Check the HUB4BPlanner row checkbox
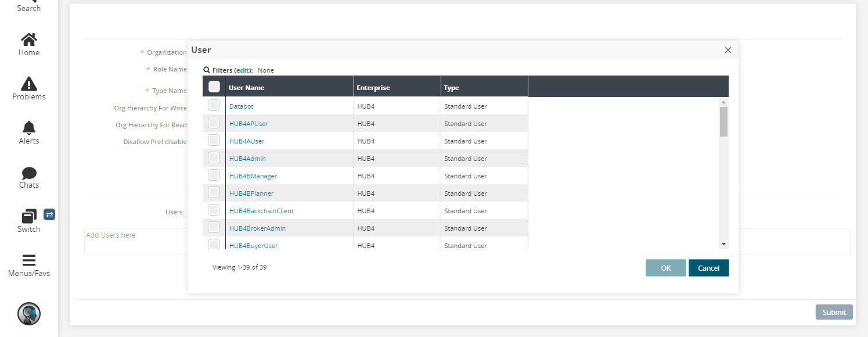 click(x=214, y=192)
